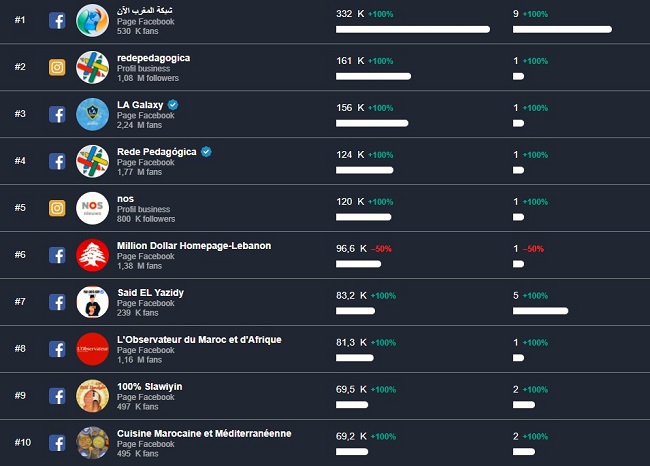Click the Facebook icon beside Said EL Yazidy
This screenshot has height=466, width=650.
57,302
